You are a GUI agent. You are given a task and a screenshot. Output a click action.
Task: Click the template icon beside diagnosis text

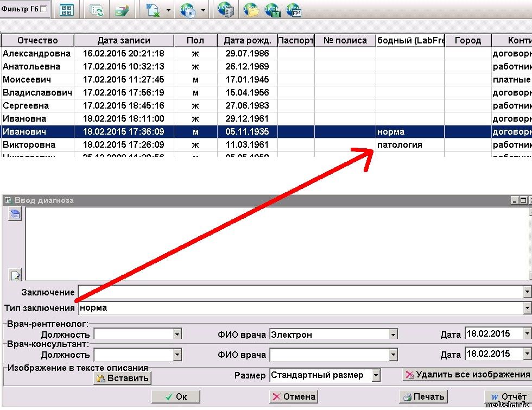(x=15, y=215)
